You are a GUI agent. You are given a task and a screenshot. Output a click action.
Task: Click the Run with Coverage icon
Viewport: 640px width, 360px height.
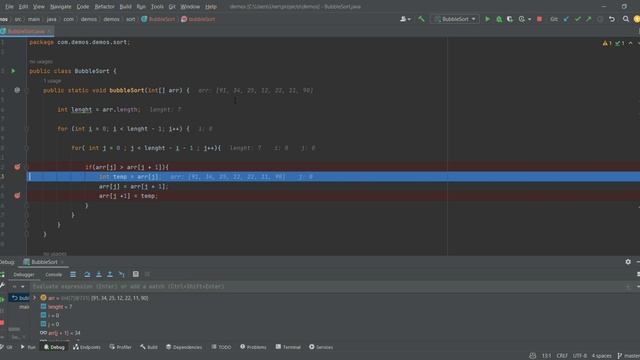tap(510, 19)
